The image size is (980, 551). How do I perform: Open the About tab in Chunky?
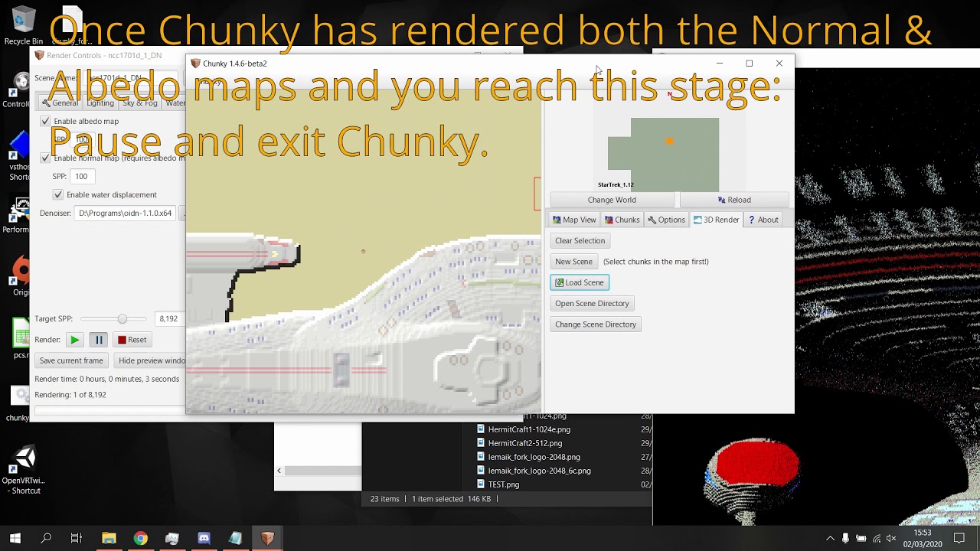pos(763,220)
